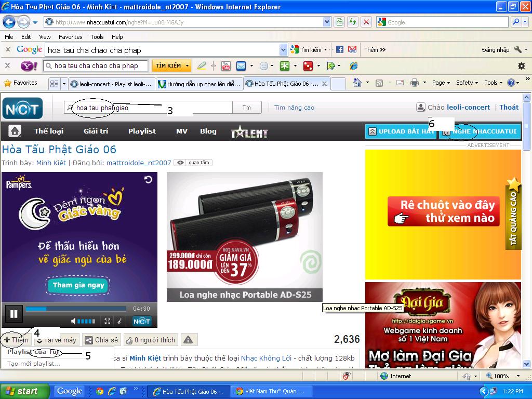
Task: Open the Favorites menu in the menu bar
Action: [70, 37]
